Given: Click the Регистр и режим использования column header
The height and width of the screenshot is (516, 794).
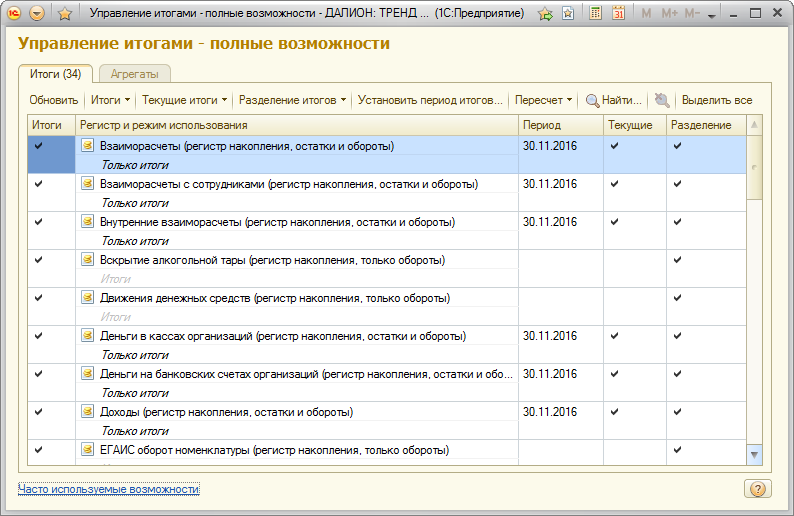Looking at the screenshot, I should [297, 125].
